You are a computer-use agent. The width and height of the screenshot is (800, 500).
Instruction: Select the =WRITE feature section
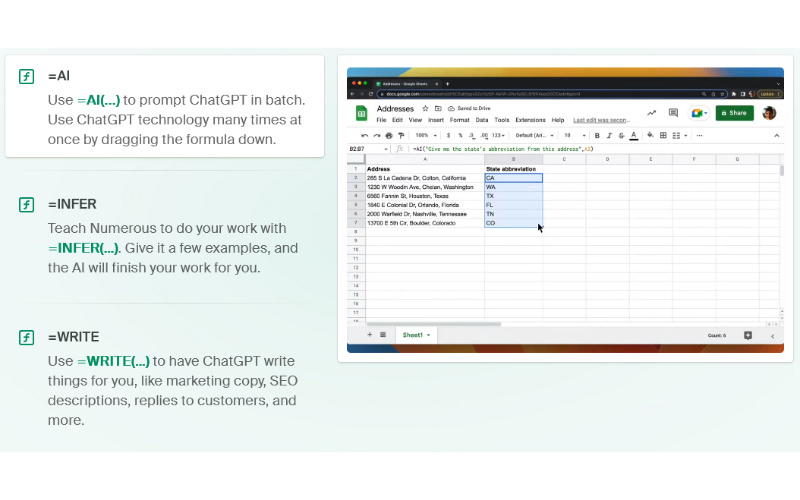[x=164, y=378]
